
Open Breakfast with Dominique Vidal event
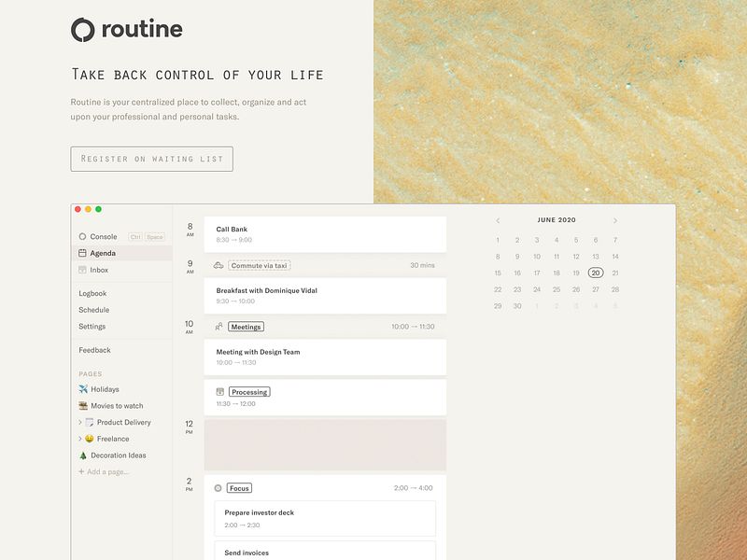click(x=325, y=296)
